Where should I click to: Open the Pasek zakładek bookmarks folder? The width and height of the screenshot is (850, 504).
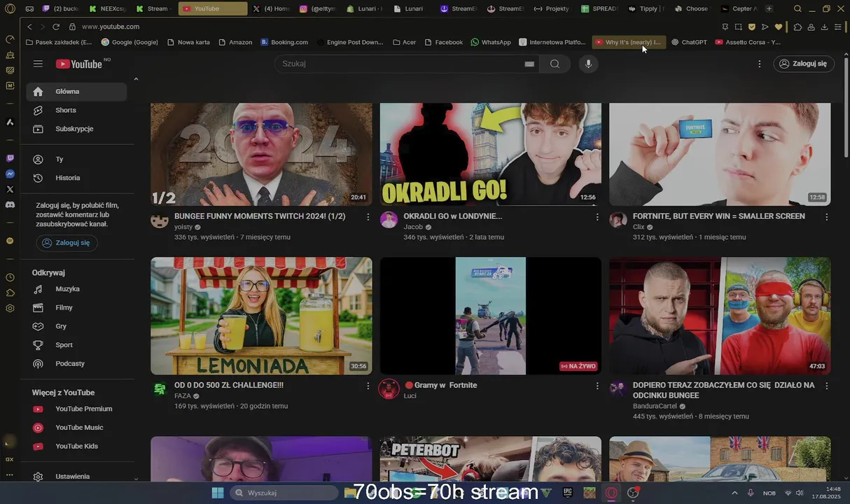pyautogui.click(x=59, y=42)
